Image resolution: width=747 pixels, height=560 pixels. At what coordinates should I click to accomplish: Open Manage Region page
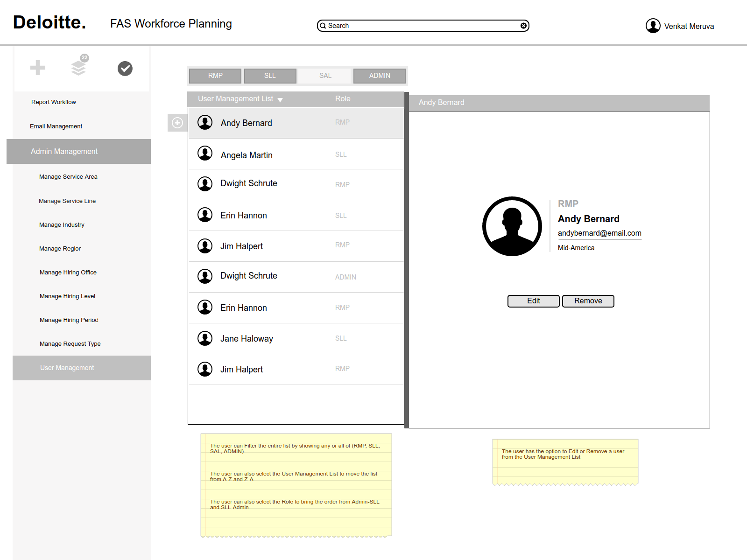[x=60, y=249]
